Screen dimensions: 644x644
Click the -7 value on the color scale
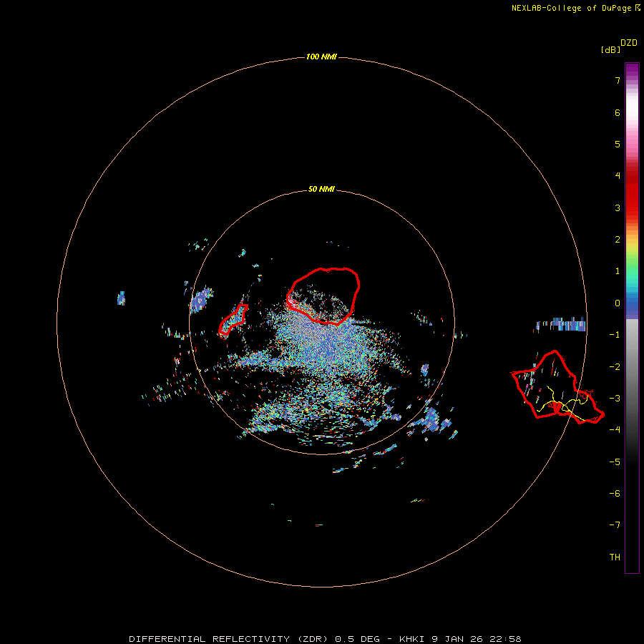[615, 525]
